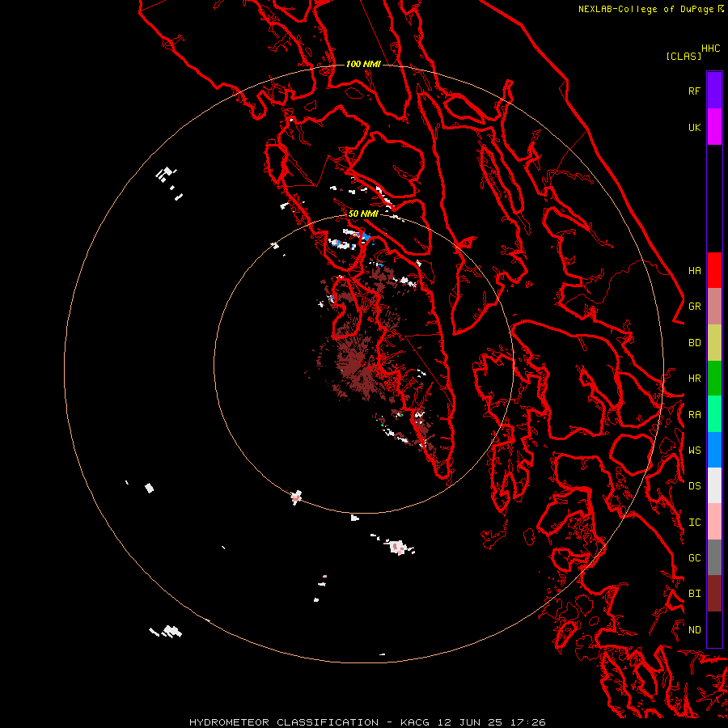Click the '12 JUN 25' date text
This screenshot has height=728, width=728.
pos(469,722)
